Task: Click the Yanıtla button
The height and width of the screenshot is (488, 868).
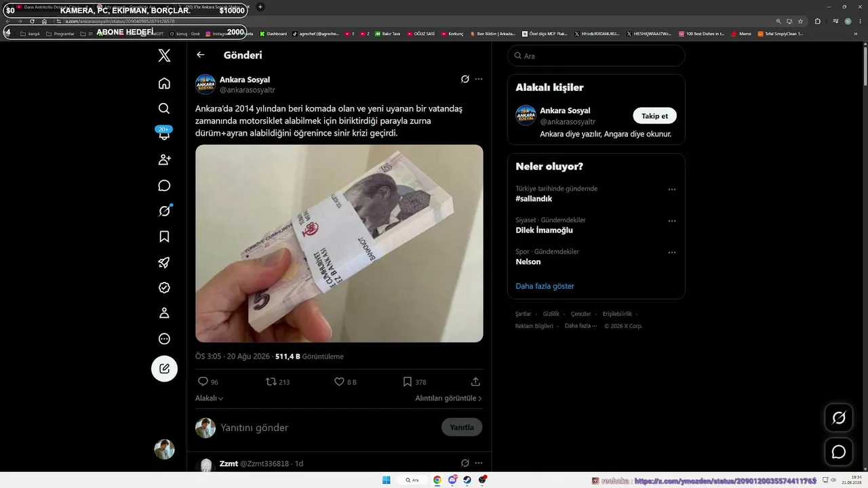Action: click(462, 427)
